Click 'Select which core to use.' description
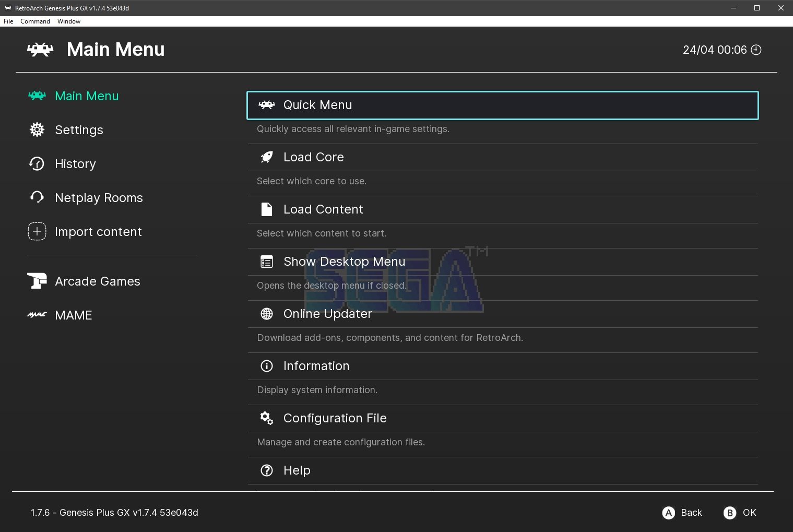 tap(312, 181)
